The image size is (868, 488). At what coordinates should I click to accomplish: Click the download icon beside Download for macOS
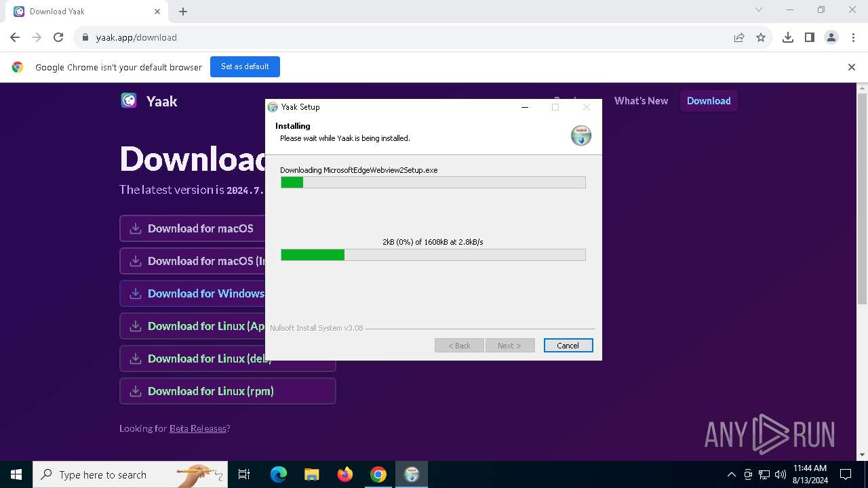click(x=136, y=228)
